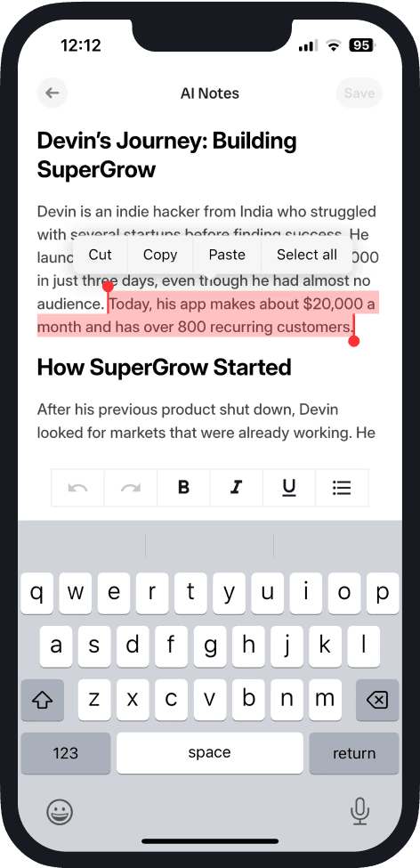Tap the backspace delete key
Screen dimensions: 420x868
coord(377,701)
